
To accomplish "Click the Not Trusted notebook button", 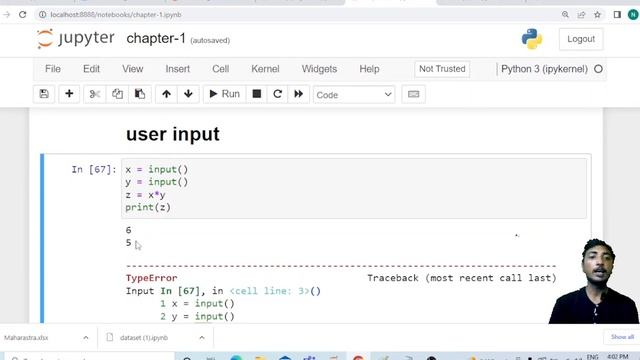I will [x=442, y=69].
